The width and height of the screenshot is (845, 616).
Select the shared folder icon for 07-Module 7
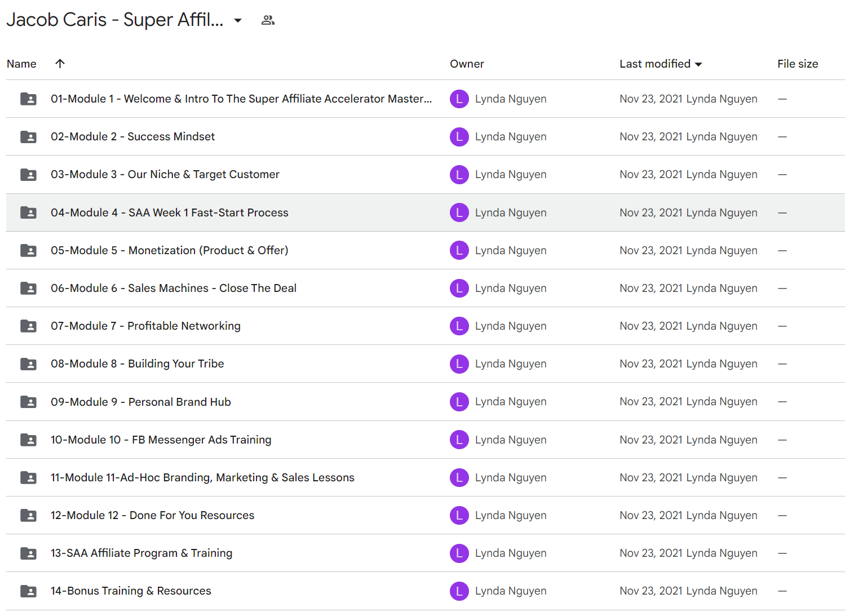point(28,326)
